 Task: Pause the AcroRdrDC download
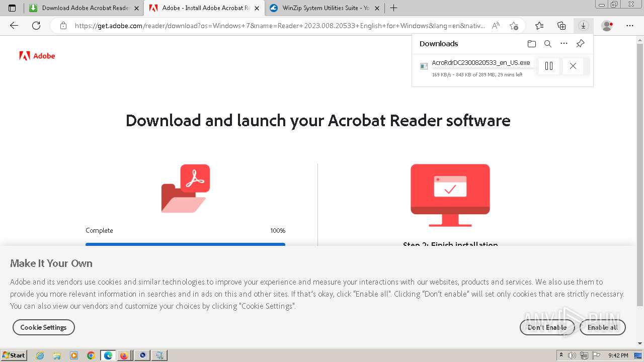pyautogui.click(x=549, y=66)
